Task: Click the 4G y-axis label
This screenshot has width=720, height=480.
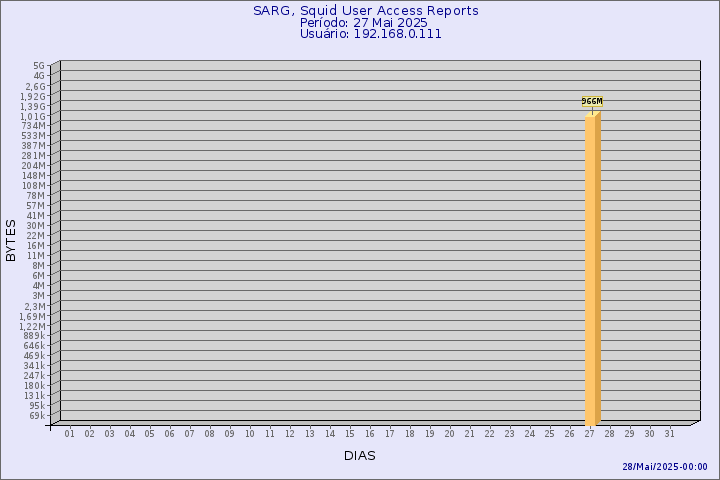Action: tap(39, 76)
